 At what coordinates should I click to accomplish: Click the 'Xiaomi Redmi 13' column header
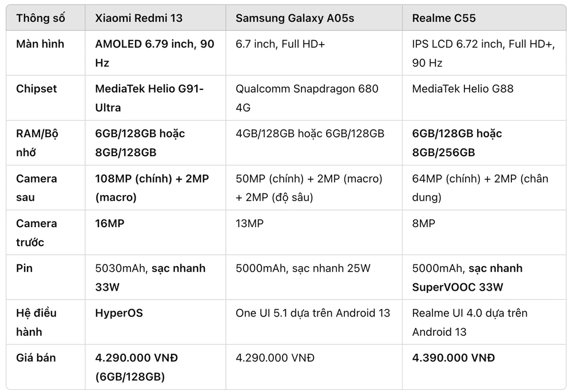pos(139,18)
